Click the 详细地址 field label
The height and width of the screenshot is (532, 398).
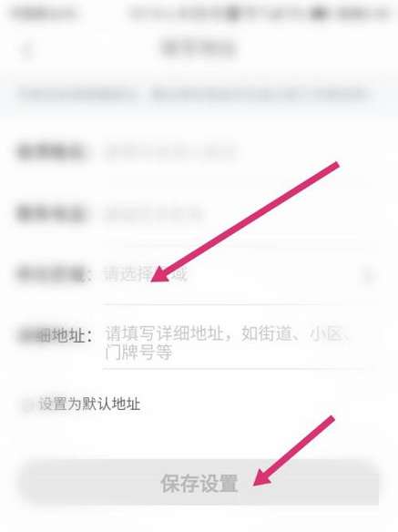55,336
